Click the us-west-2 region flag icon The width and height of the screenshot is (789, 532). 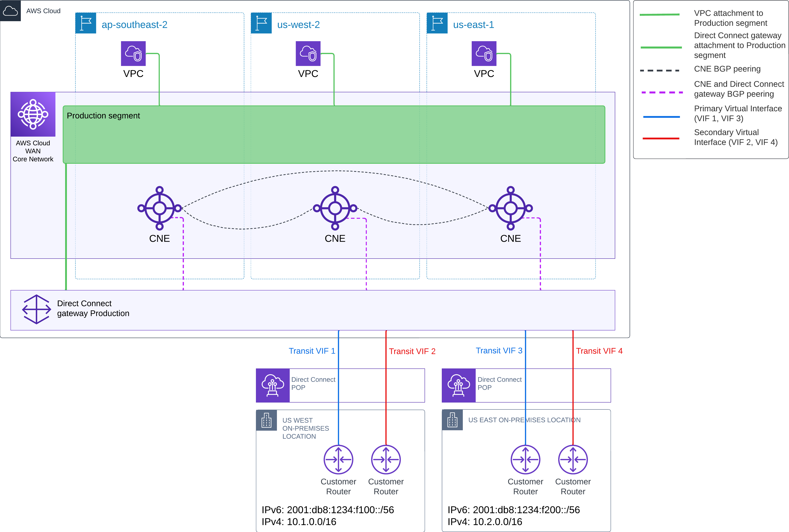261,23
